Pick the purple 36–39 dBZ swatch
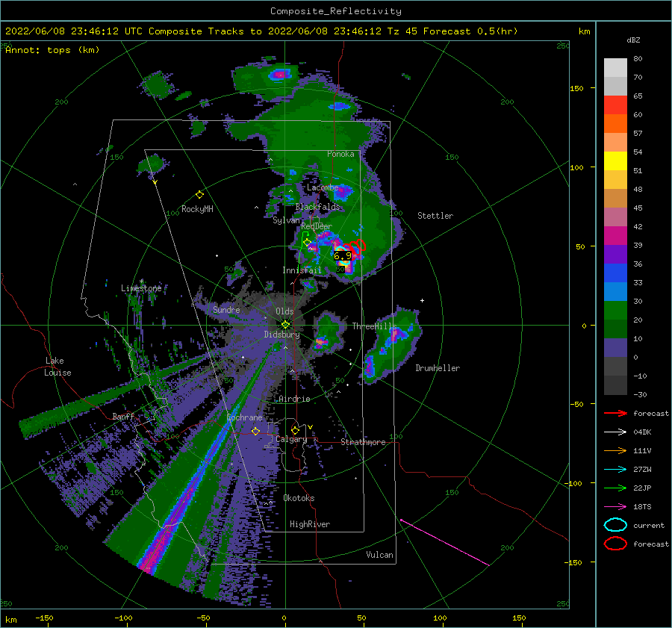 tap(615, 254)
